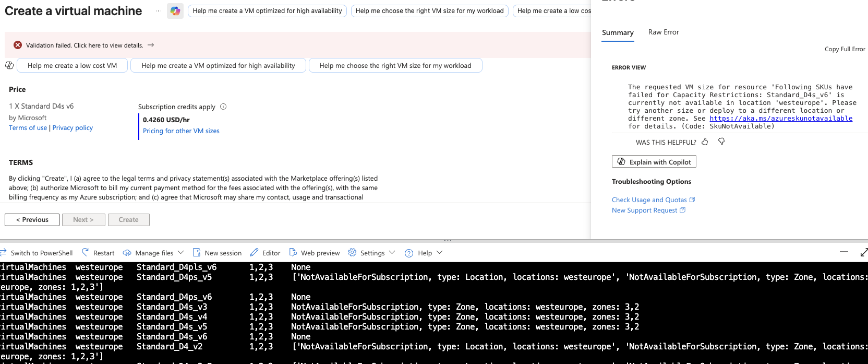
Task: Maximize the Cloud Shell pane
Action: 864,252
